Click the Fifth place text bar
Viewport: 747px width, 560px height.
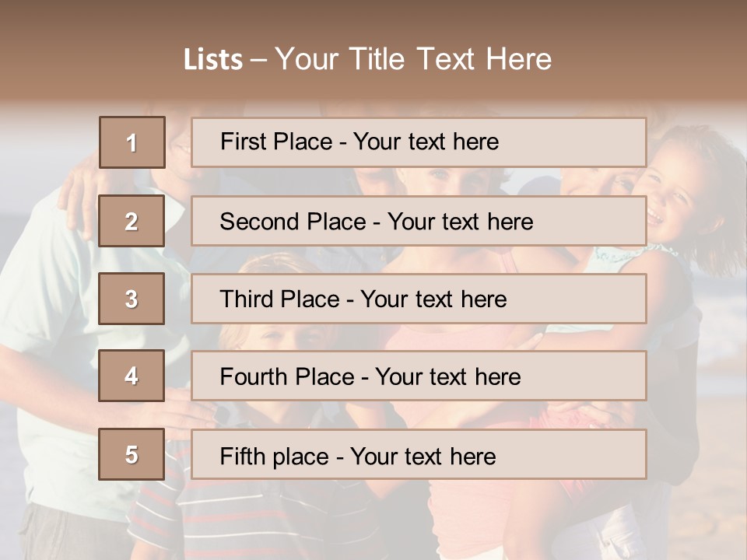click(419, 454)
